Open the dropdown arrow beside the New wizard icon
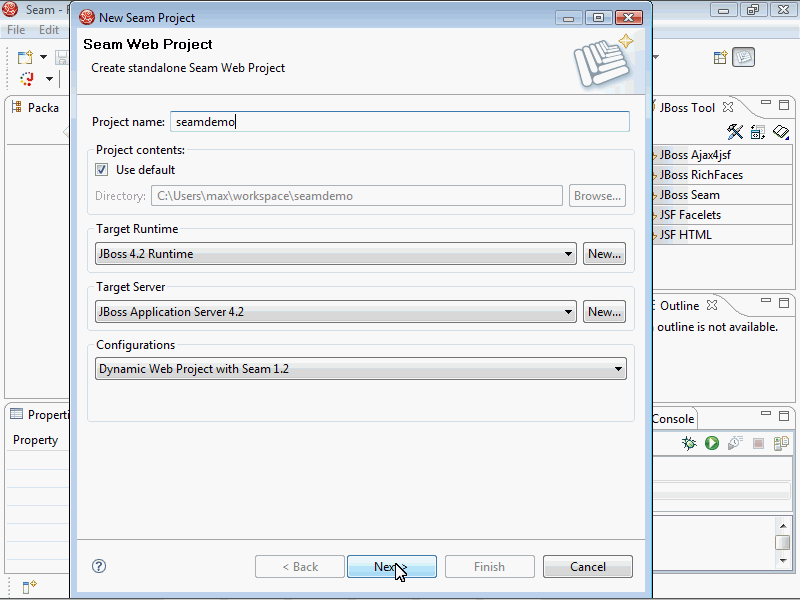The width and height of the screenshot is (800, 600). click(43, 57)
